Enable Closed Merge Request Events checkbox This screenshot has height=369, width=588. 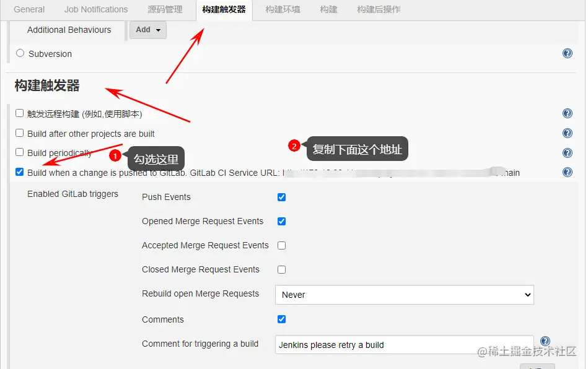click(x=282, y=270)
